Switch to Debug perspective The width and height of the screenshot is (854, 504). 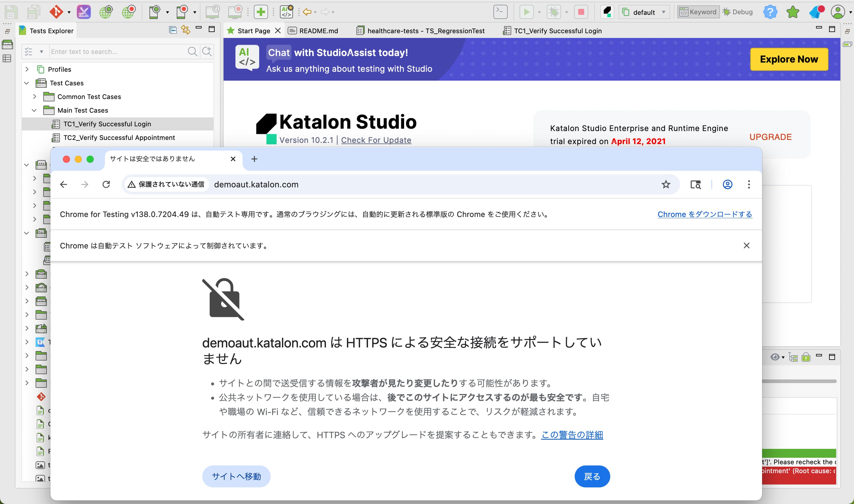click(x=737, y=12)
